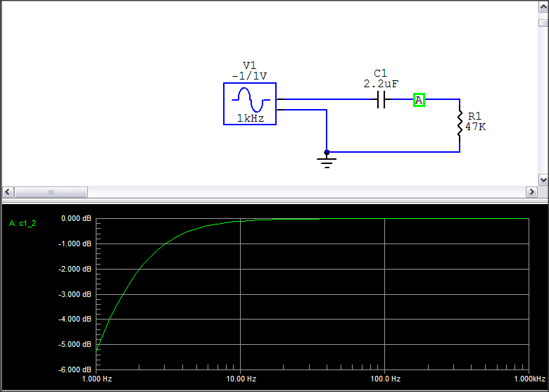Viewport: 549px width, 392px height.
Task: Click the '-5.000 dB' axis label
Action: tap(75, 344)
